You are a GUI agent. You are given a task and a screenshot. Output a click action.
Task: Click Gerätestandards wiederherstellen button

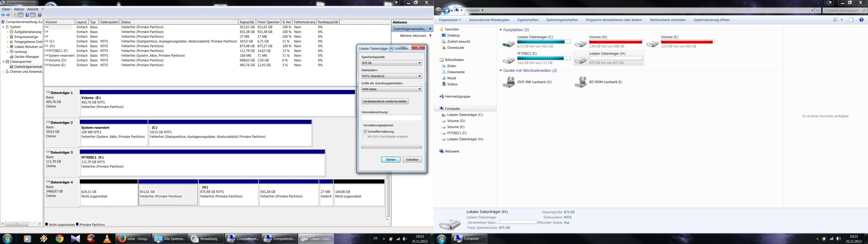tap(385, 101)
